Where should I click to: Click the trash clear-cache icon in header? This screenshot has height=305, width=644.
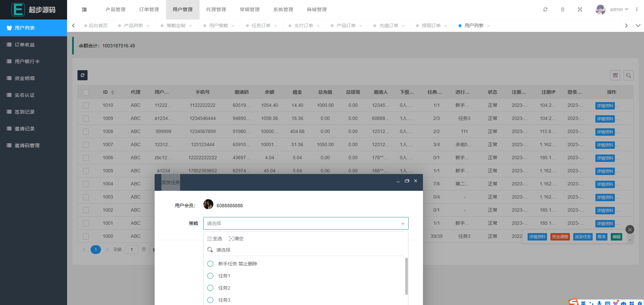click(x=562, y=9)
